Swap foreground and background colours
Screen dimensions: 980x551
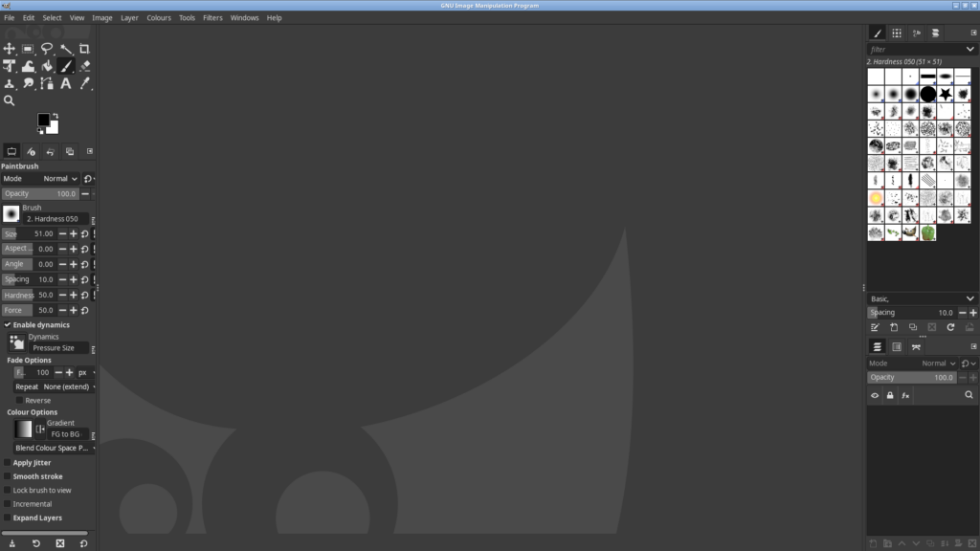coord(55,116)
